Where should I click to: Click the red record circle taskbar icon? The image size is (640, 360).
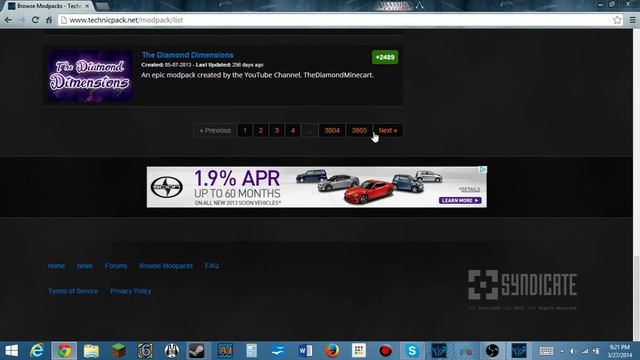pyautogui.click(x=385, y=351)
